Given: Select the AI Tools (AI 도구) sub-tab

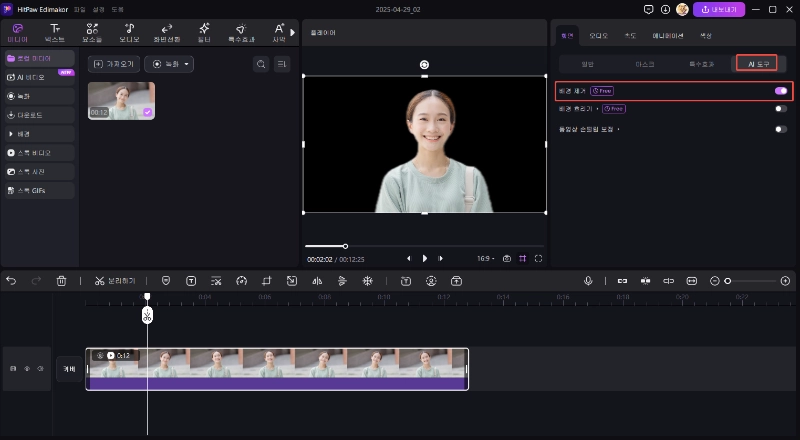Looking at the screenshot, I should pos(758,64).
